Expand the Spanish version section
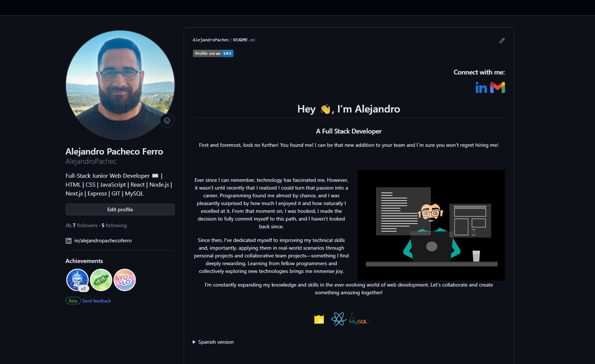The height and width of the screenshot is (364, 595). click(x=213, y=342)
